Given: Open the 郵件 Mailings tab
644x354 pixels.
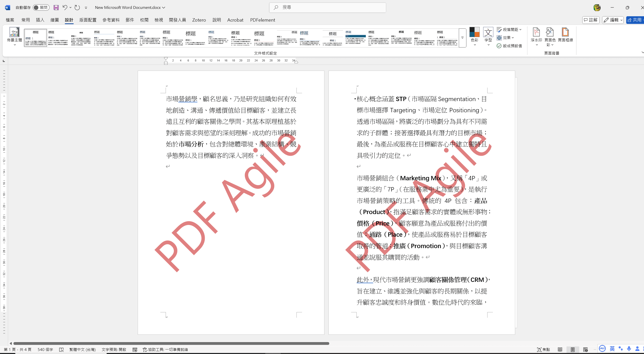Looking at the screenshot, I should tap(130, 20).
